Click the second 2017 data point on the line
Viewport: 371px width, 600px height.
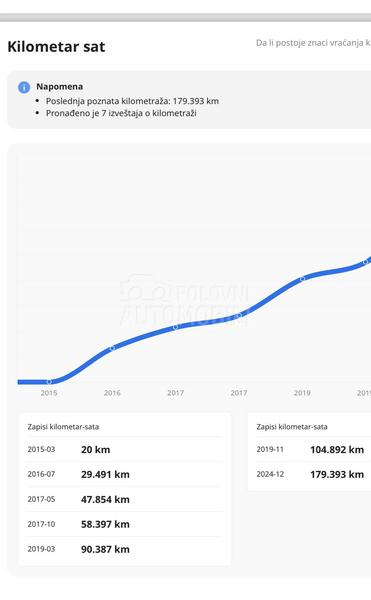click(x=239, y=315)
